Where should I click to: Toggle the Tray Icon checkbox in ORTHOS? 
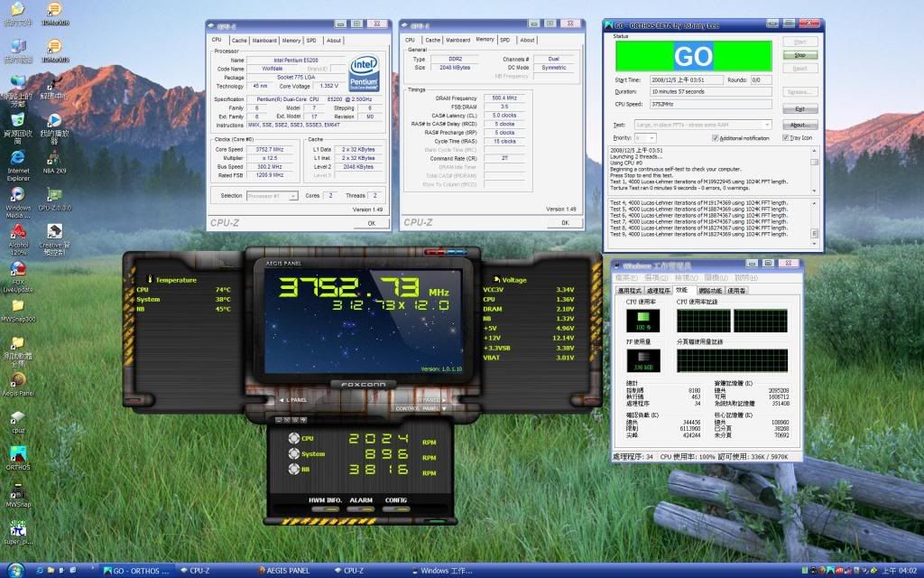pos(786,137)
